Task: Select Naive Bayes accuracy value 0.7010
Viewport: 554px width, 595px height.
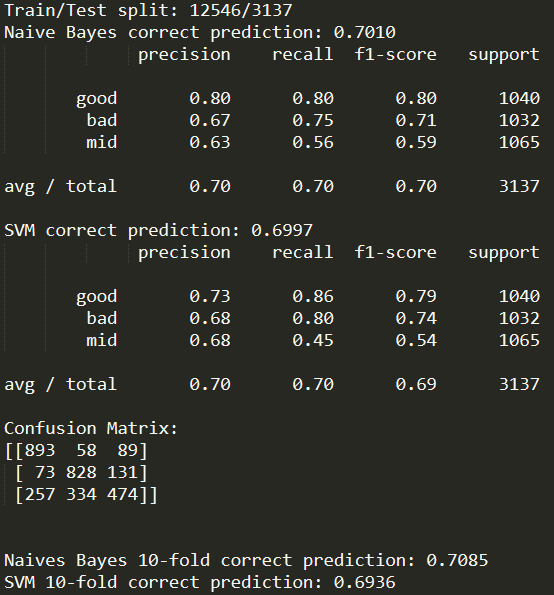Action: point(365,33)
